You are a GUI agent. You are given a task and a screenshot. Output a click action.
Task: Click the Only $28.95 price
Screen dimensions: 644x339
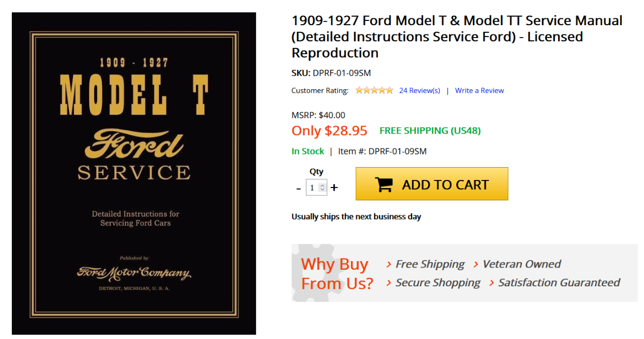329,131
